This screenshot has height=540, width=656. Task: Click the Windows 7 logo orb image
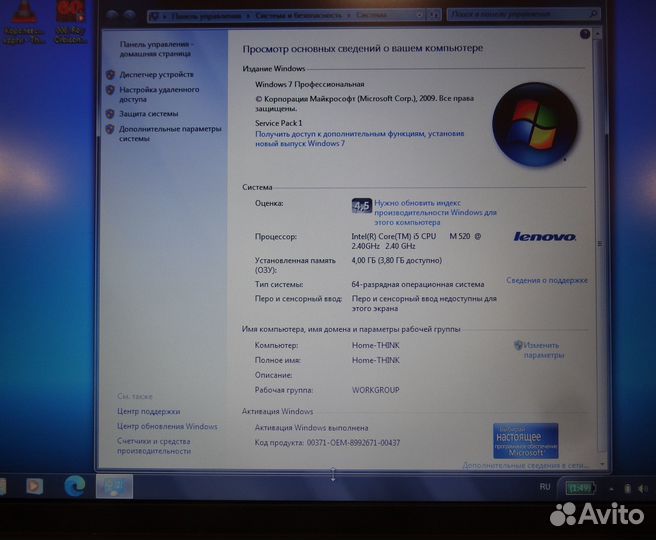pyautogui.click(x=535, y=124)
